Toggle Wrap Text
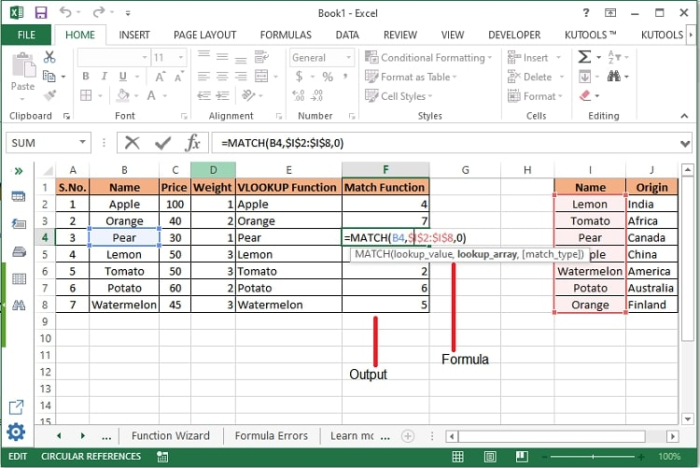This screenshot has height=468, width=700. [x=262, y=57]
